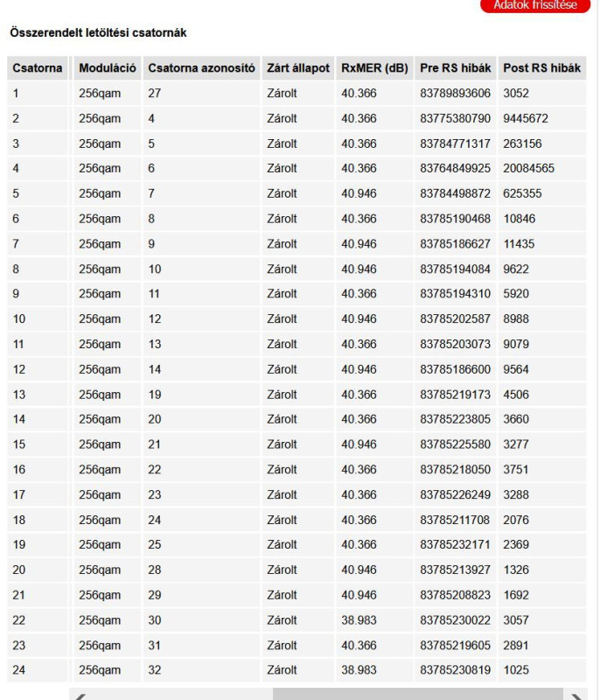Click Post RS value 9445672
Image resolution: width=600 pixels, height=700 pixels.
(x=526, y=118)
